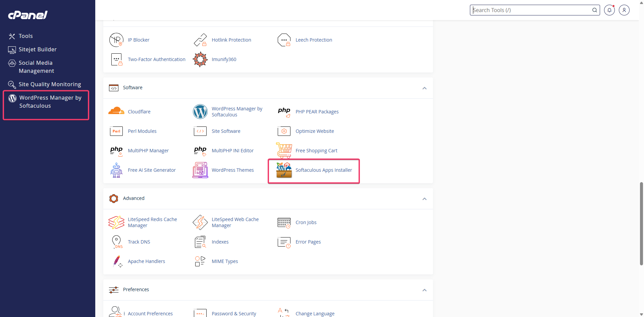
Task: Open the MIME Types icon
Action: (x=200, y=261)
